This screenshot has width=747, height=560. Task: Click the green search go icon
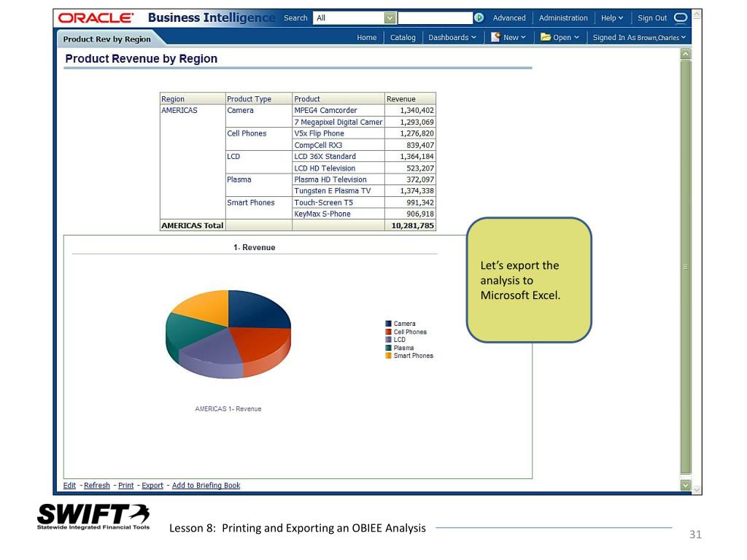pyautogui.click(x=479, y=17)
